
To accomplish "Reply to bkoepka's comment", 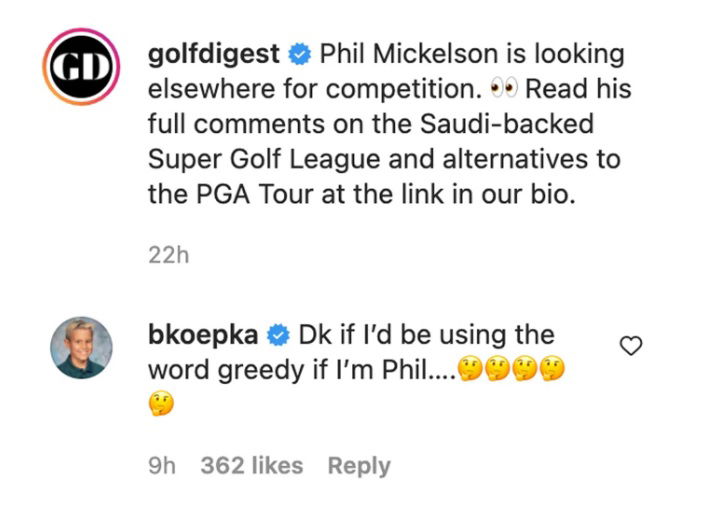I will click(x=359, y=465).
